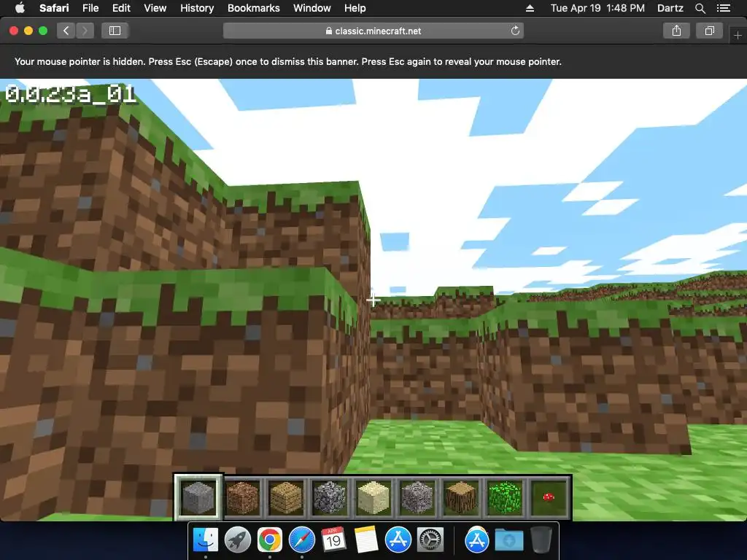This screenshot has width=747, height=560.
Task: Select the sand block in hotbar
Action: click(x=373, y=497)
